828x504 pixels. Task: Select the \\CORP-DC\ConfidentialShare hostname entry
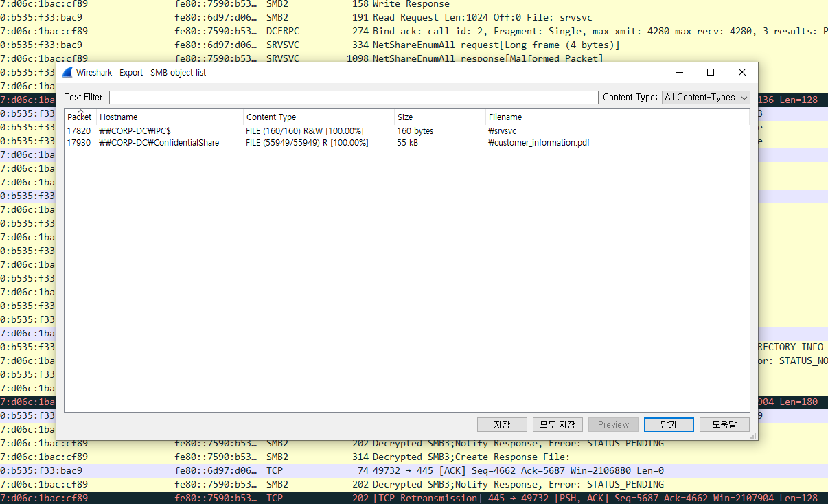click(x=159, y=143)
